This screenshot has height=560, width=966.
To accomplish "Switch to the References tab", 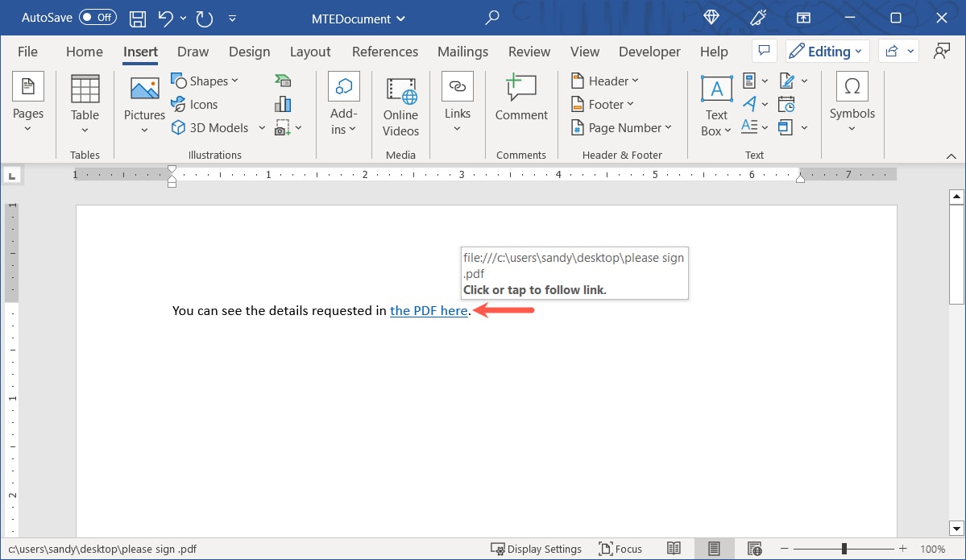I will pos(385,52).
